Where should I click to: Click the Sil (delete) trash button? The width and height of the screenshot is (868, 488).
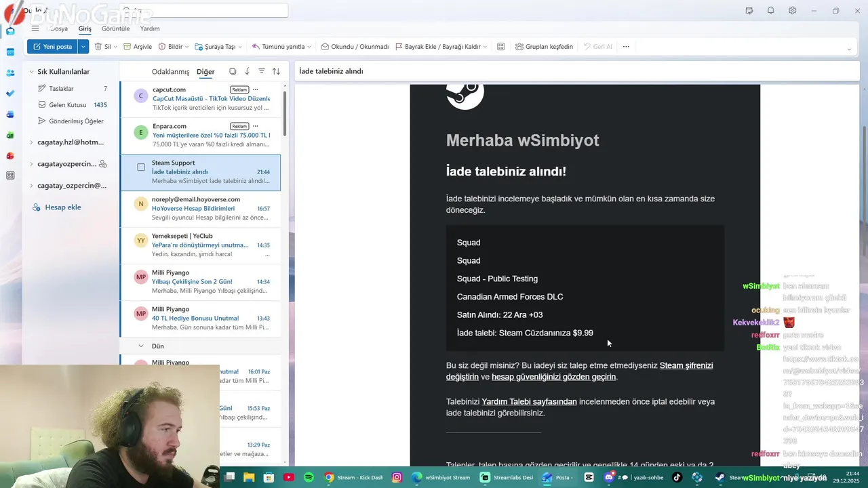point(103,47)
